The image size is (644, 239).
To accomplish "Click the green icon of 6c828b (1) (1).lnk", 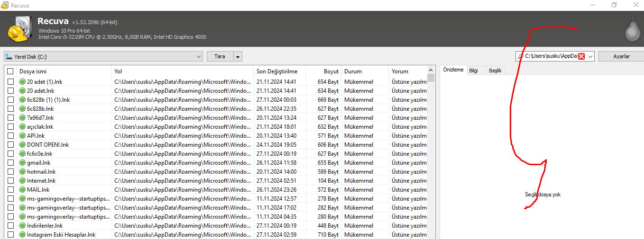I will click(x=22, y=100).
